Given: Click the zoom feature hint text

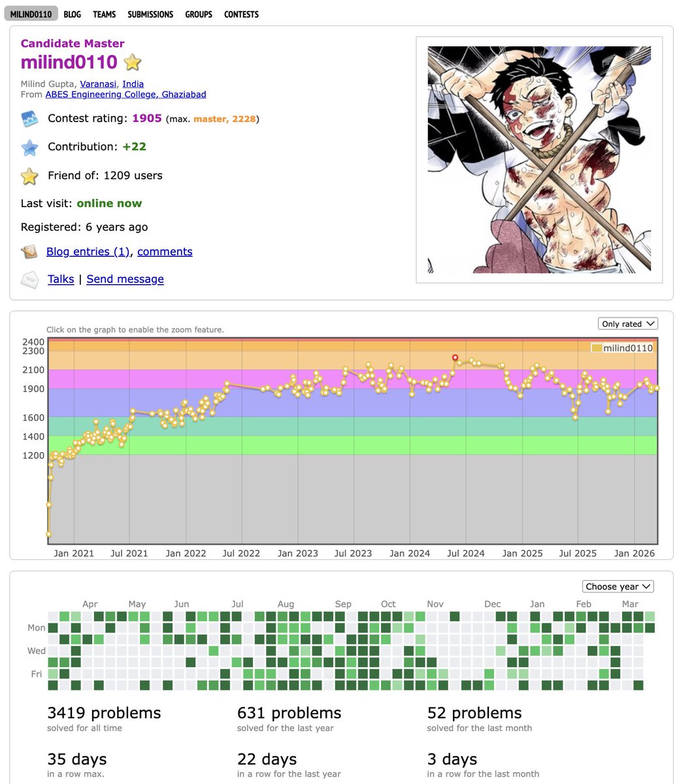Looking at the screenshot, I should pyautogui.click(x=135, y=330).
